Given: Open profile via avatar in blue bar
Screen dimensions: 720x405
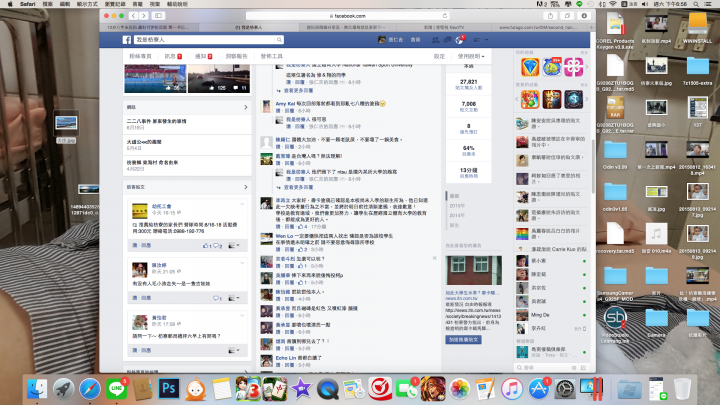Looking at the screenshot, I should (x=382, y=40).
